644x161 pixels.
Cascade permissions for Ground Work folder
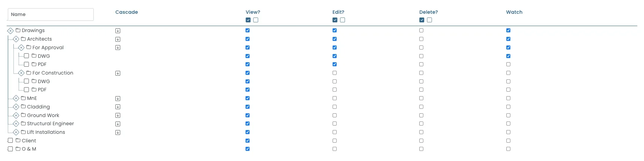click(x=118, y=116)
